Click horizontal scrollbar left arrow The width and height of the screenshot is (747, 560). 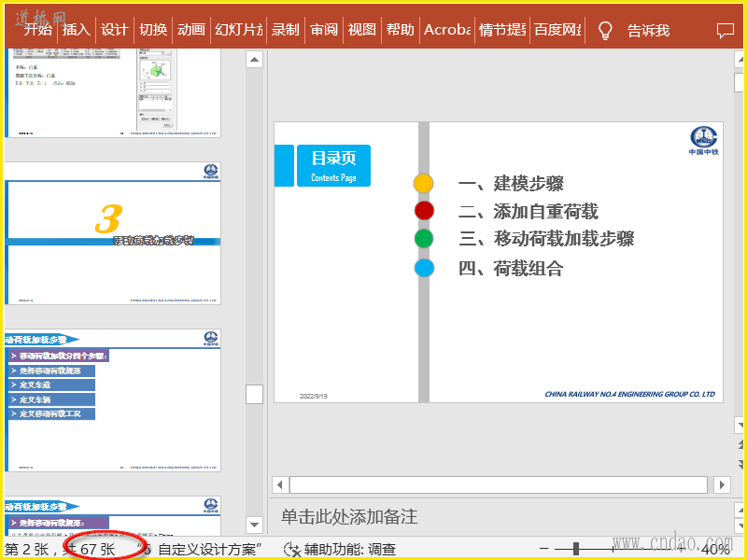(x=279, y=485)
